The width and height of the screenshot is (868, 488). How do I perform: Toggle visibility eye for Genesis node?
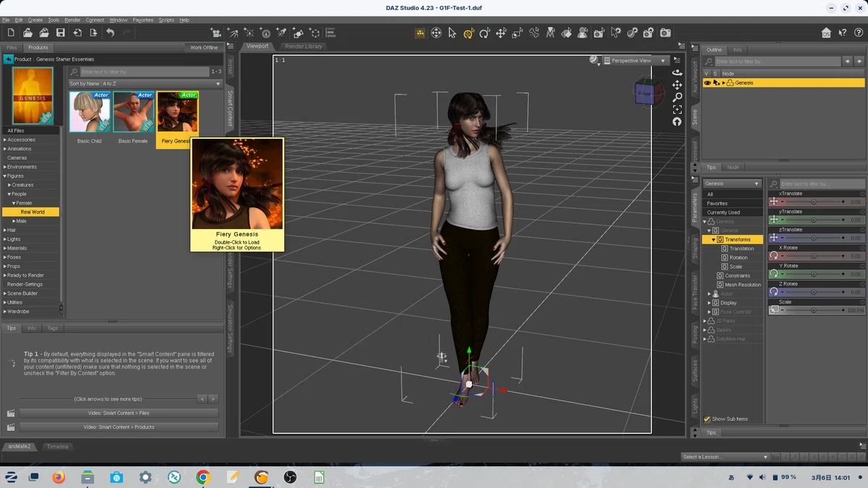tap(707, 82)
